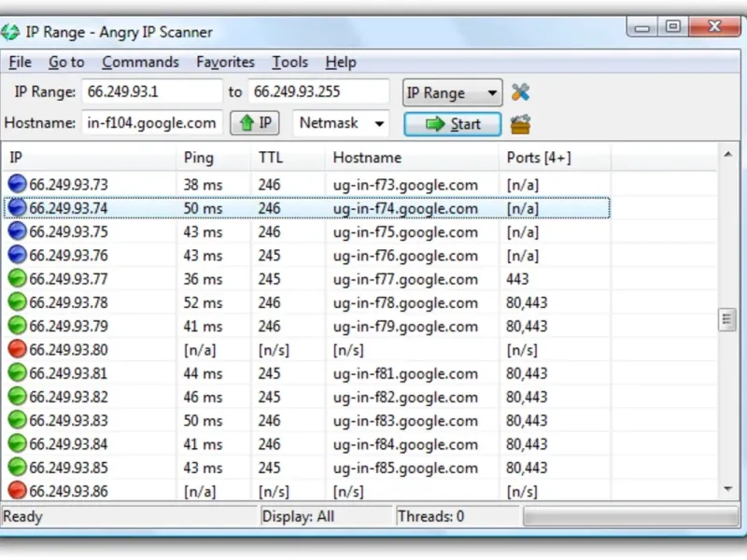Viewport: 747px width, 560px height.
Task: Click the Start scan button
Action: tap(453, 124)
